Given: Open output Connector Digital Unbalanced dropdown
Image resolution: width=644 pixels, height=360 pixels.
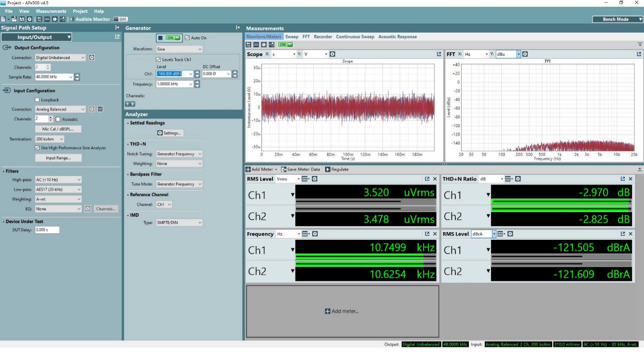Looking at the screenshot, I should pyautogui.click(x=60, y=57).
